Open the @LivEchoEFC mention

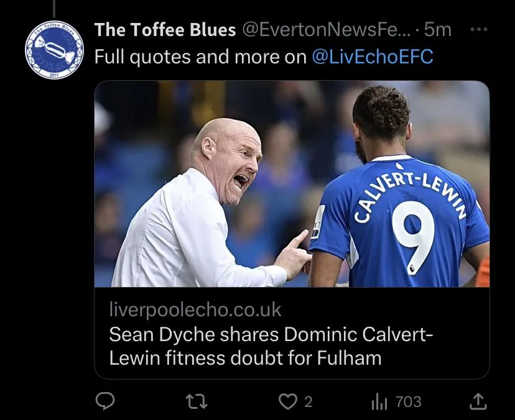click(373, 57)
